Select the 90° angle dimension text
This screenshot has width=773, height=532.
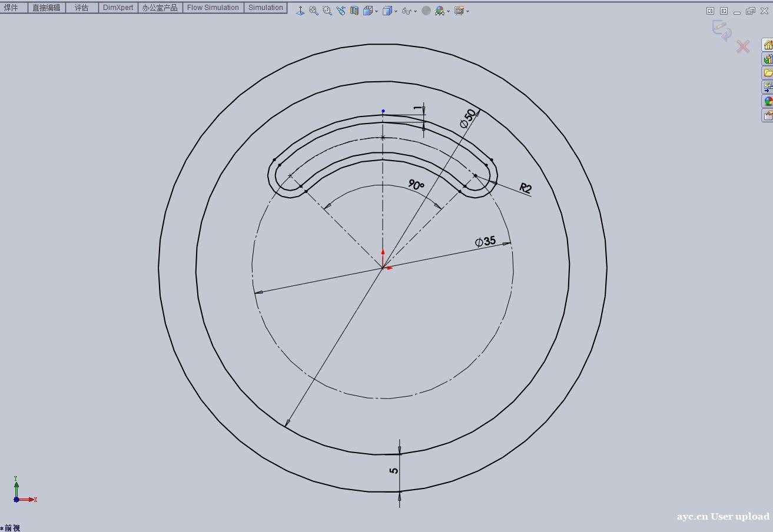(x=416, y=185)
